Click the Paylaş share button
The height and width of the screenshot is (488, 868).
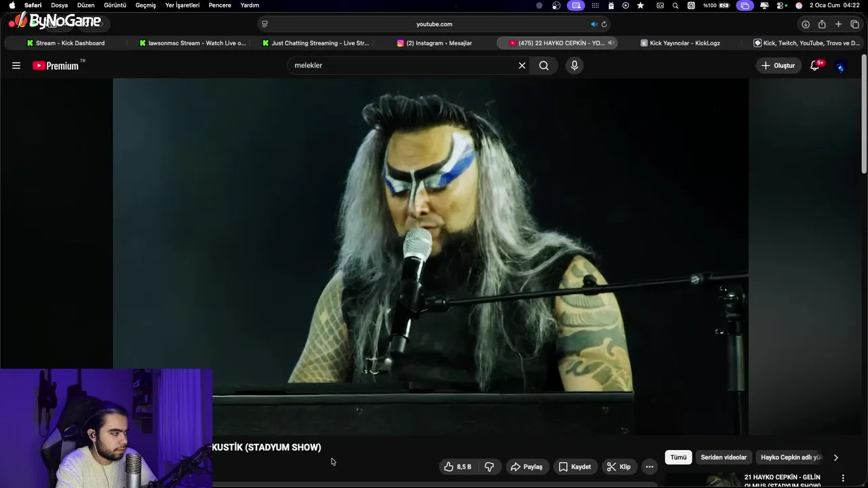pos(526,466)
